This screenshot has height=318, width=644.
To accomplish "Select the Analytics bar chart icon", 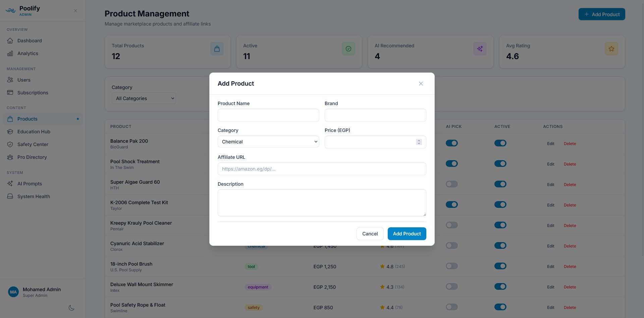I will (x=10, y=53).
